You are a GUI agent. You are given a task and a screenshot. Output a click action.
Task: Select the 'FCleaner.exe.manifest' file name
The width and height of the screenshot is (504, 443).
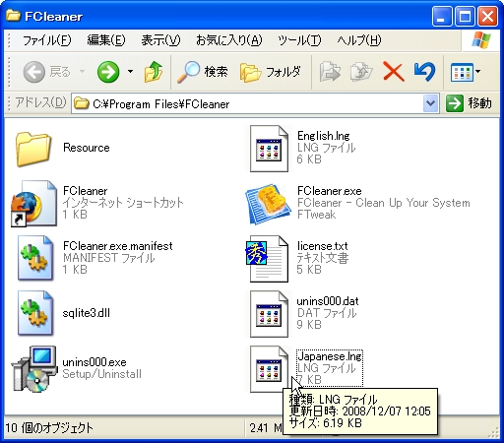pos(118,246)
